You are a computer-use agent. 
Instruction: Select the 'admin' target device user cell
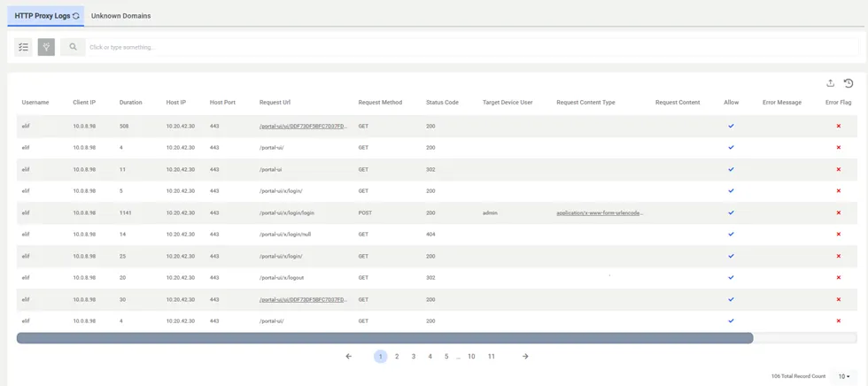[490, 212]
